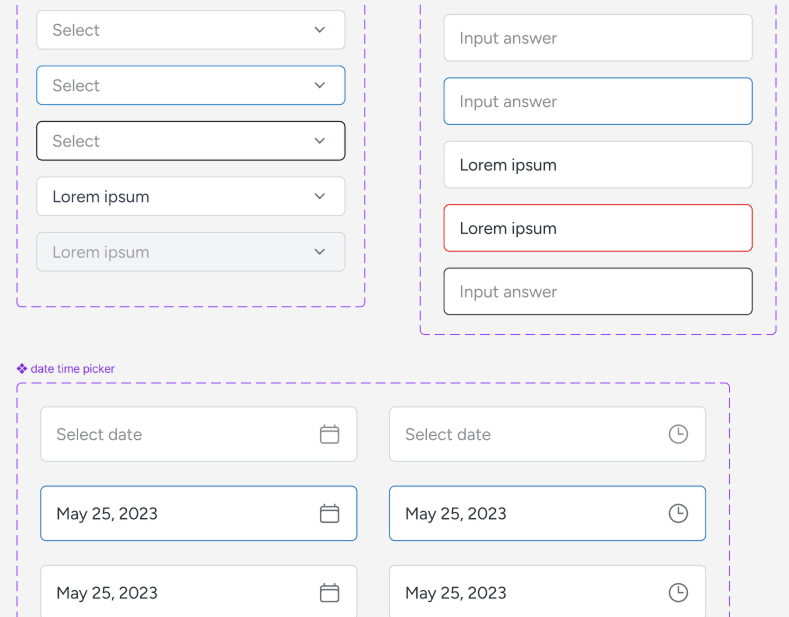Focus the blue-outlined "Input answer" field
This screenshot has width=789, height=617.
click(x=597, y=101)
